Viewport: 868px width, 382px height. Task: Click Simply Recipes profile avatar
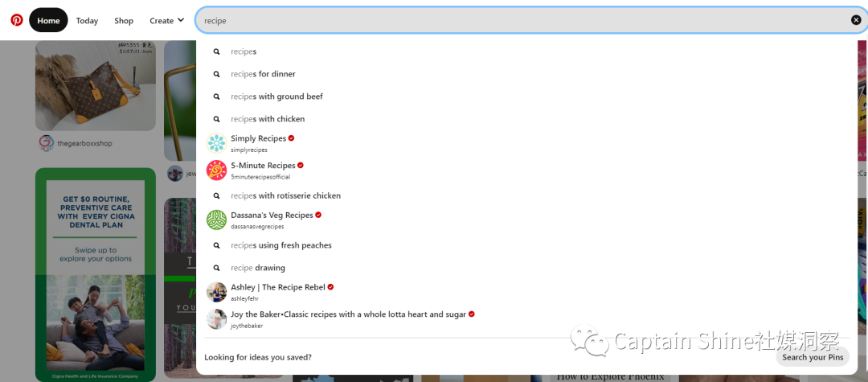click(x=216, y=143)
